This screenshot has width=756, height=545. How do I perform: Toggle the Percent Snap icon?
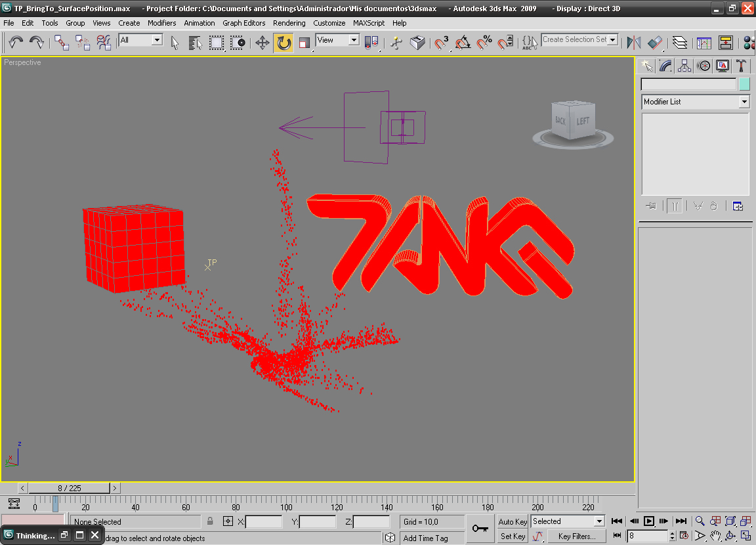(x=484, y=43)
